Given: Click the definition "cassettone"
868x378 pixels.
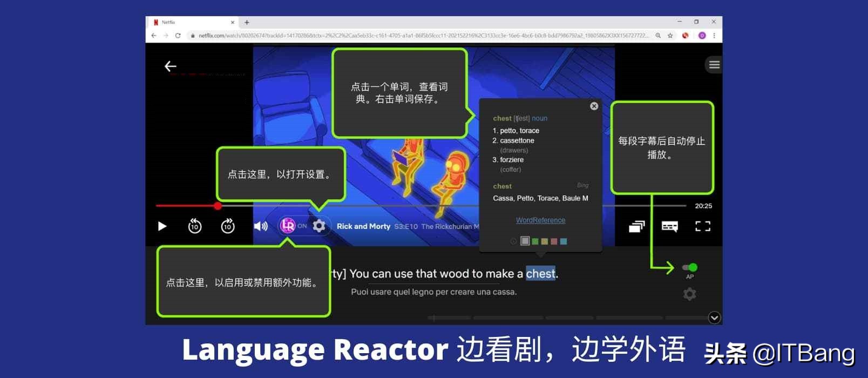Looking at the screenshot, I should click(x=517, y=140).
